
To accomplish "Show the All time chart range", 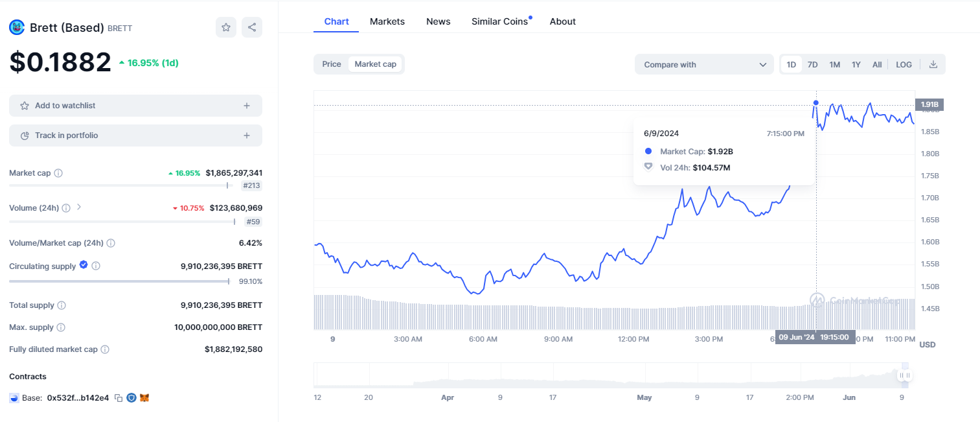I will click(876, 64).
